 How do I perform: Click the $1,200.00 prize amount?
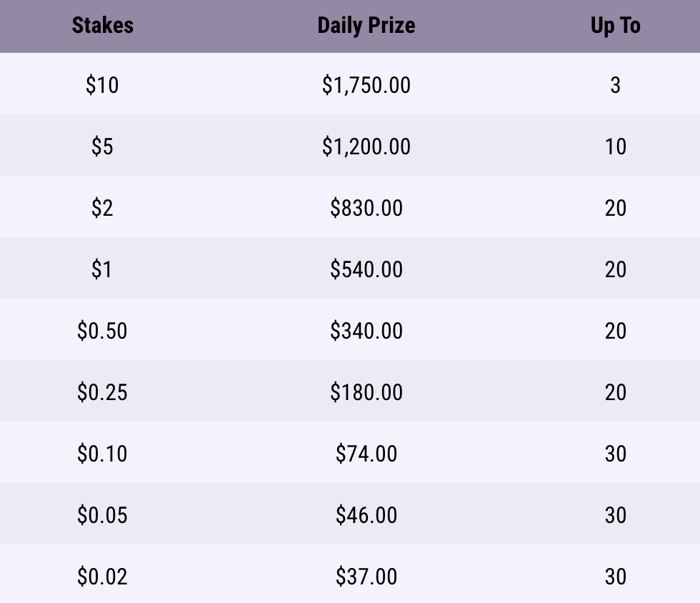366,146
